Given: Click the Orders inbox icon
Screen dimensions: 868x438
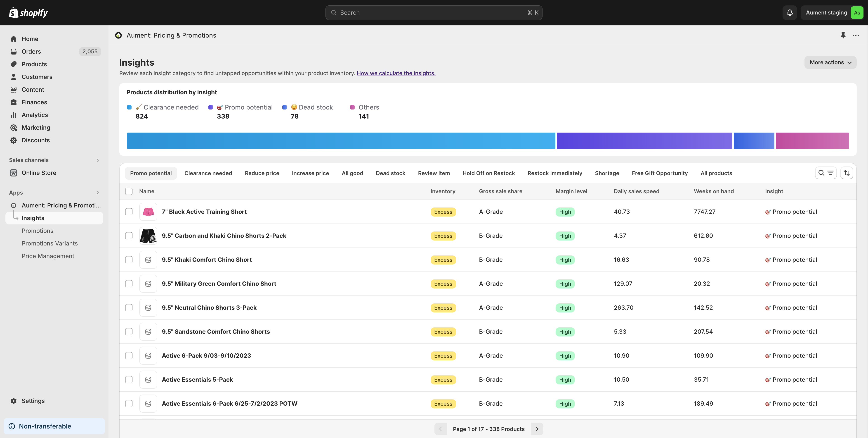Looking at the screenshot, I should pyautogui.click(x=14, y=52).
